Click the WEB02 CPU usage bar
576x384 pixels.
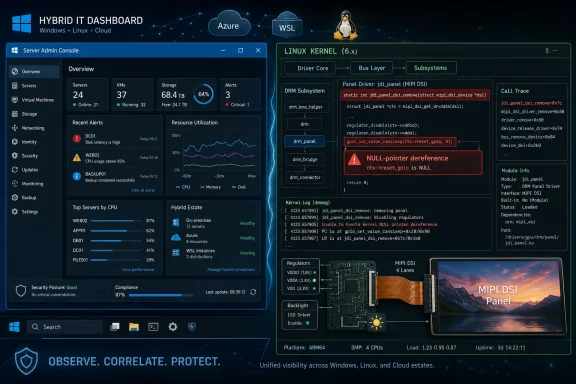click(x=116, y=221)
